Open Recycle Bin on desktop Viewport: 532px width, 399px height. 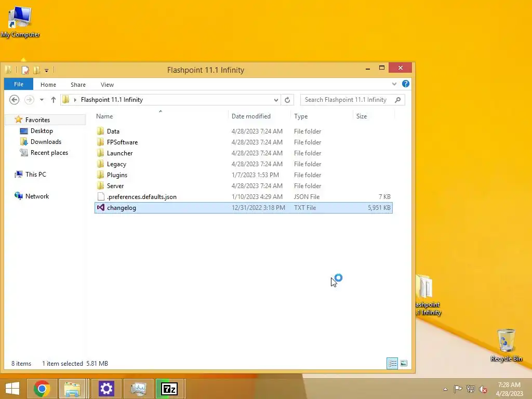click(x=506, y=345)
